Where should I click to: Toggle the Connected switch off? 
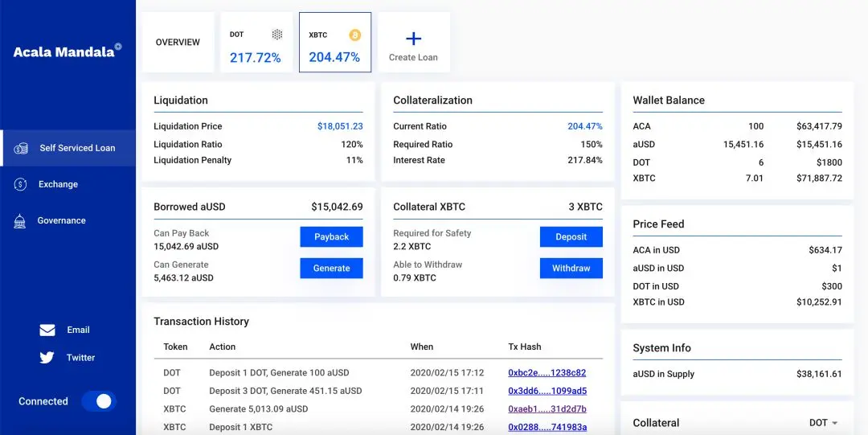point(99,401)
